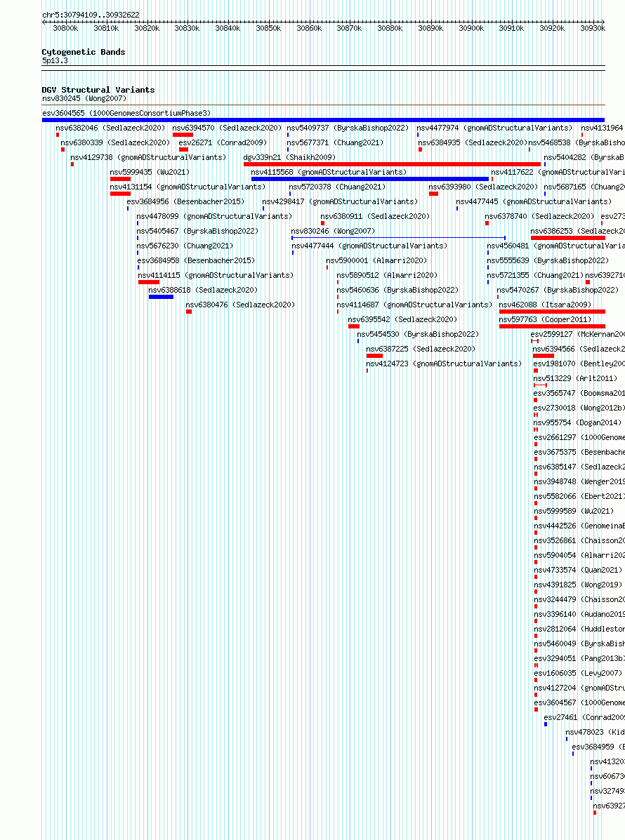Click nsv4114687 (gnomADStructuralVariants) label

[414, 305]
